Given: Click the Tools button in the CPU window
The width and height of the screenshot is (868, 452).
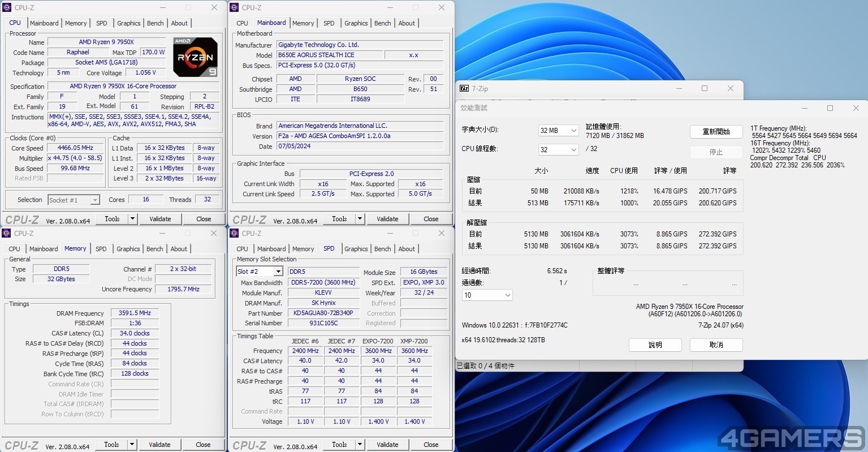Looking at the screenshot, I should pyautogui.click(x=112, y=219).
